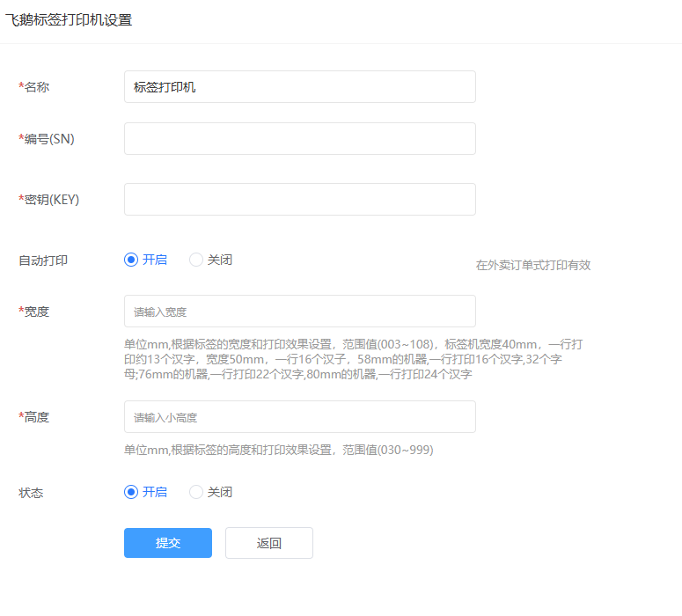The height and width of the screenshot is (616, 682).
Task: Click the *宽度 field label
Action: 34,312
